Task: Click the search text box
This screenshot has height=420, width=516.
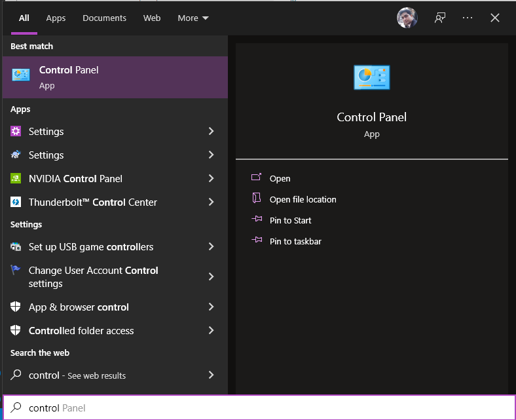Action: point(262,408)
